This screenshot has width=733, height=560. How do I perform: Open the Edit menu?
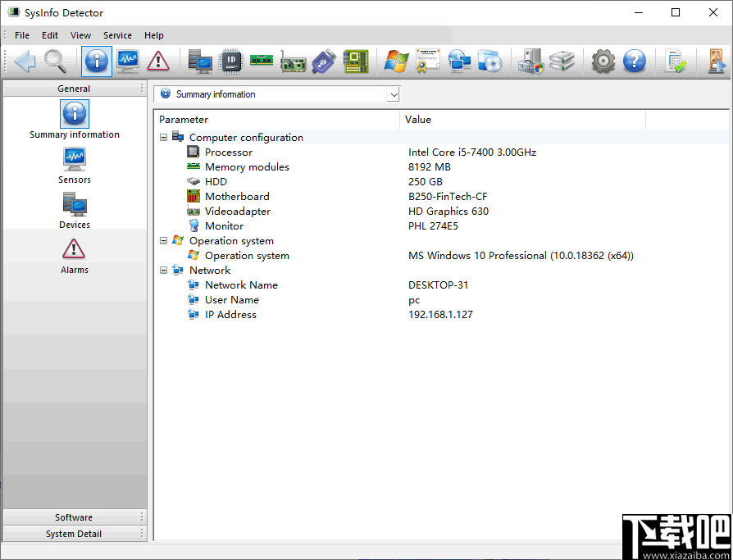coord(50,35)
